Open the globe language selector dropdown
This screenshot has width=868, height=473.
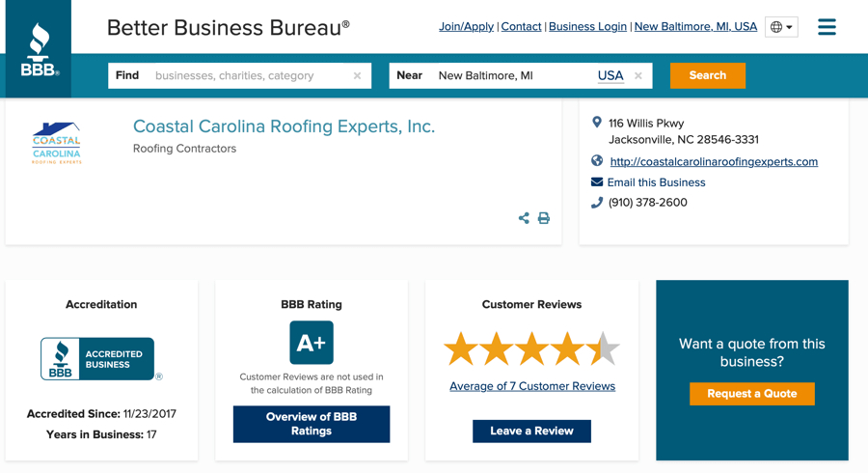pyautogui.click(x=781, y=27)
